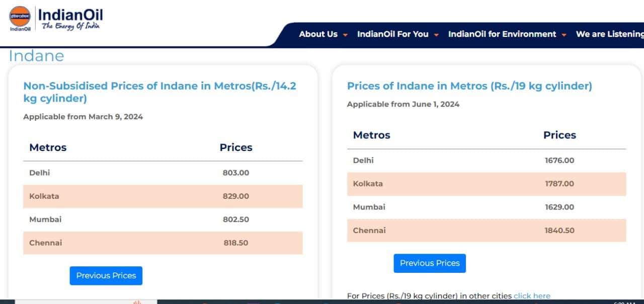
Task: Select 'Applicable from June 1, 2024' text
Action: pyautogui.click(x=403, y=105)
